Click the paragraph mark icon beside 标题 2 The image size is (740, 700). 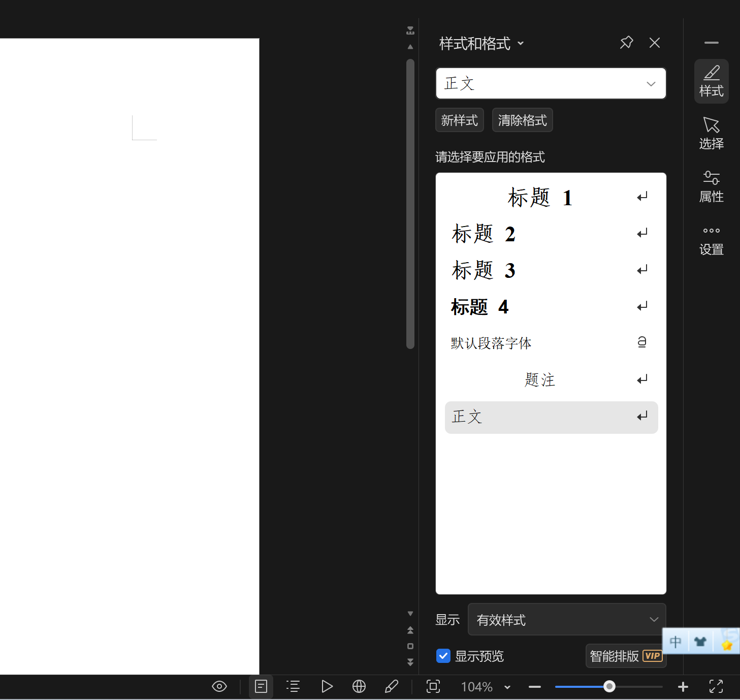642,233
